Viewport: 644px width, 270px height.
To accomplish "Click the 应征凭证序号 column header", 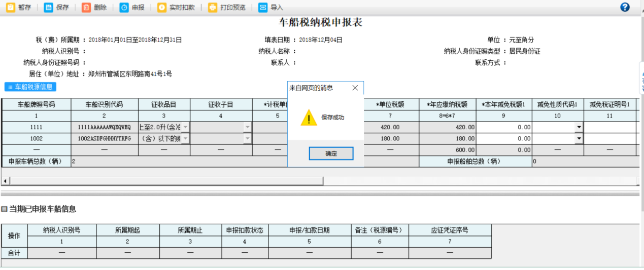I will (x=450, y=230).
